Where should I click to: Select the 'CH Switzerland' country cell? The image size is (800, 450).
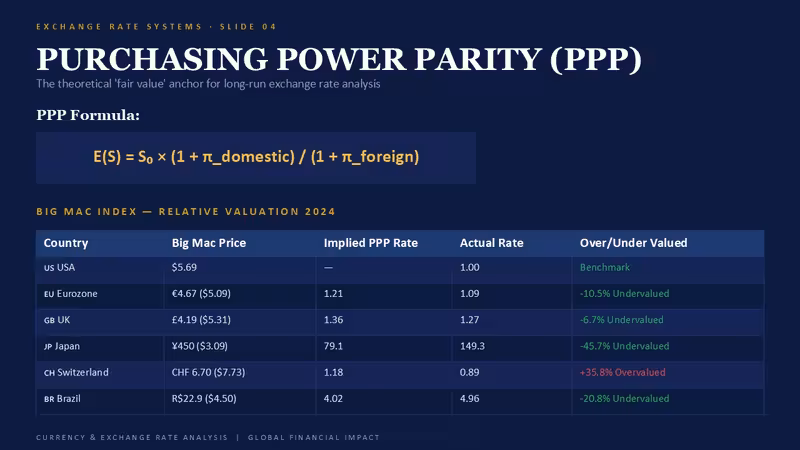coord(76,372)
